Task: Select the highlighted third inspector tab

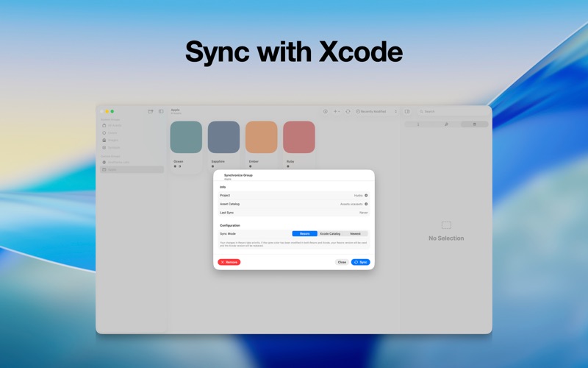Action: pos(474,124)
